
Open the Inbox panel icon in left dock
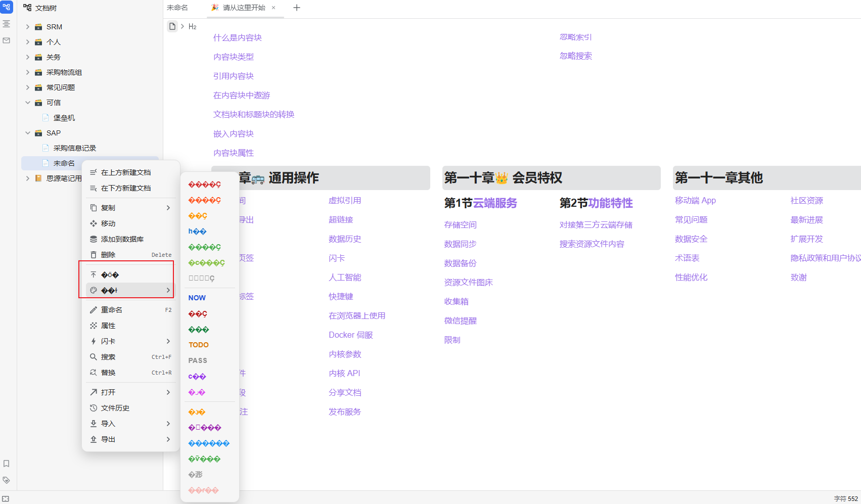tap(7, 40)
